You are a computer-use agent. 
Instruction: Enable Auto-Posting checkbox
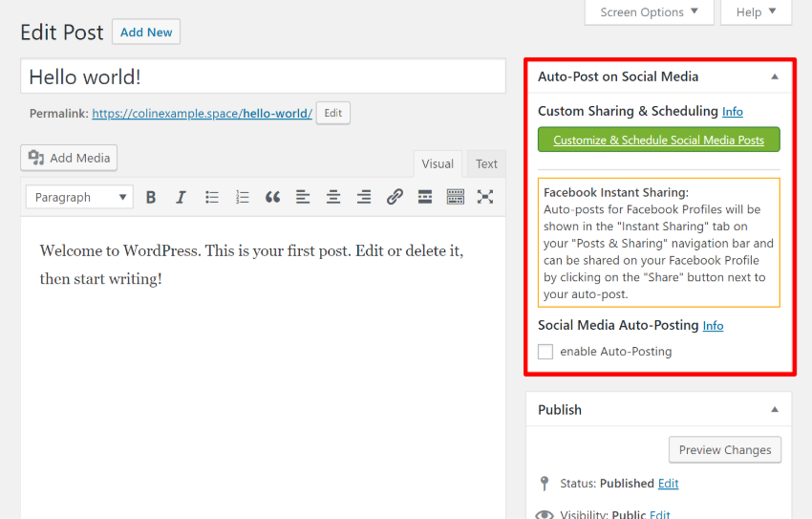(545, 352)
